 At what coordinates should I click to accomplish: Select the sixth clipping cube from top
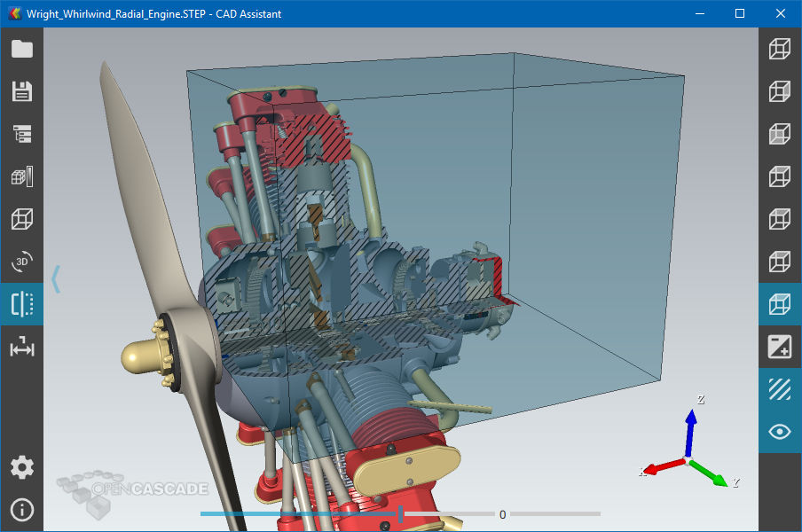pyautogui.click(x=780, y=262)
